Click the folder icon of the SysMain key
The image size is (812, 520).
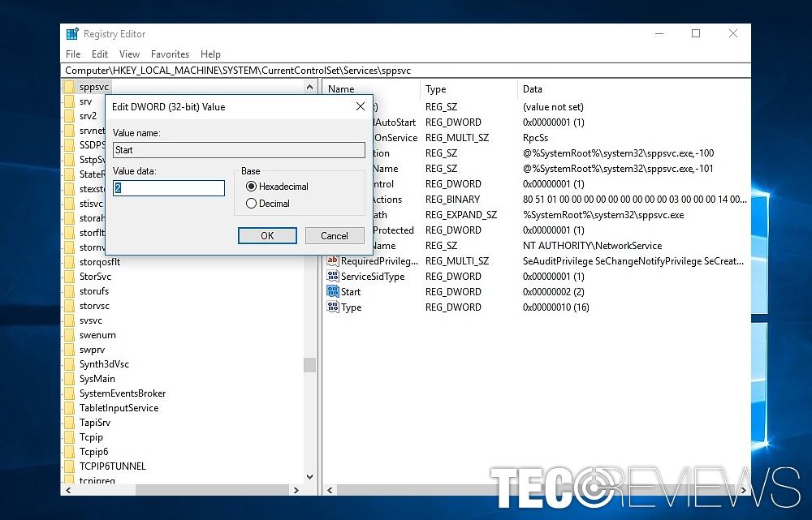coord(69,379)
